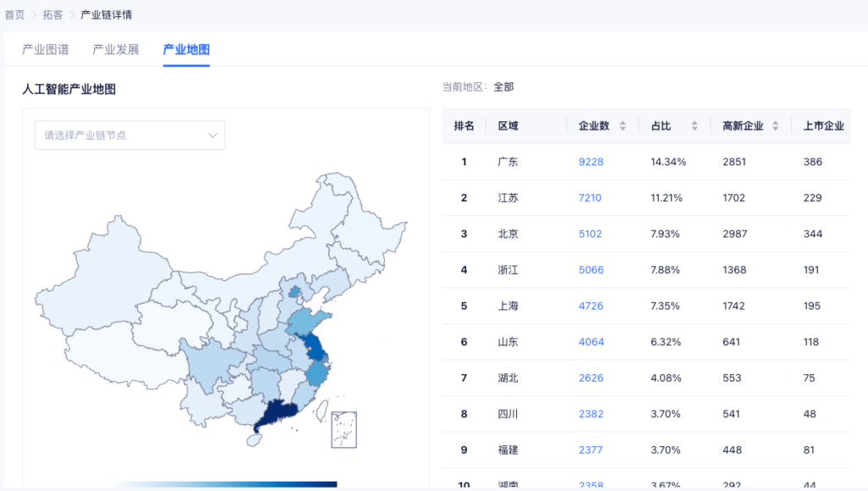Open the 产业发展 tab
The width and height of the screenshot is (868, 491).
pos(115,49)
